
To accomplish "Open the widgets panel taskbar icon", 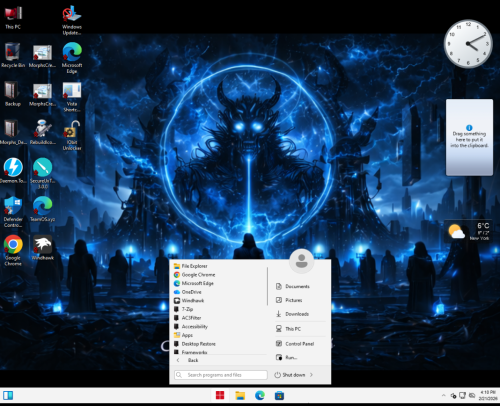I will pyautogui.click(x=8, y=395).
